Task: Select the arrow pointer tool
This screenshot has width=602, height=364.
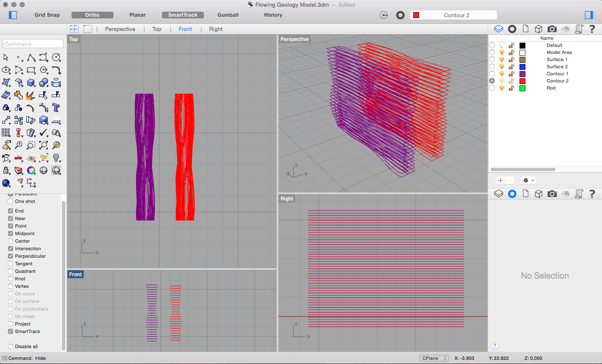Action: click(6, 57)
